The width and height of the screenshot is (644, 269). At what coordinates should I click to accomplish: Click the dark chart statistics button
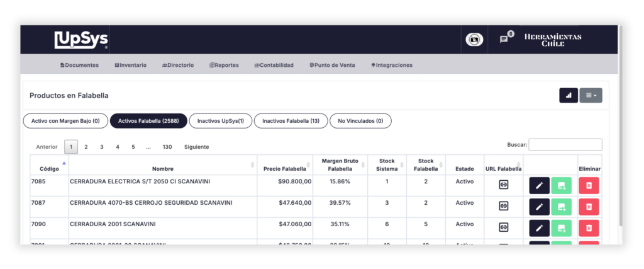click(569, 95)
